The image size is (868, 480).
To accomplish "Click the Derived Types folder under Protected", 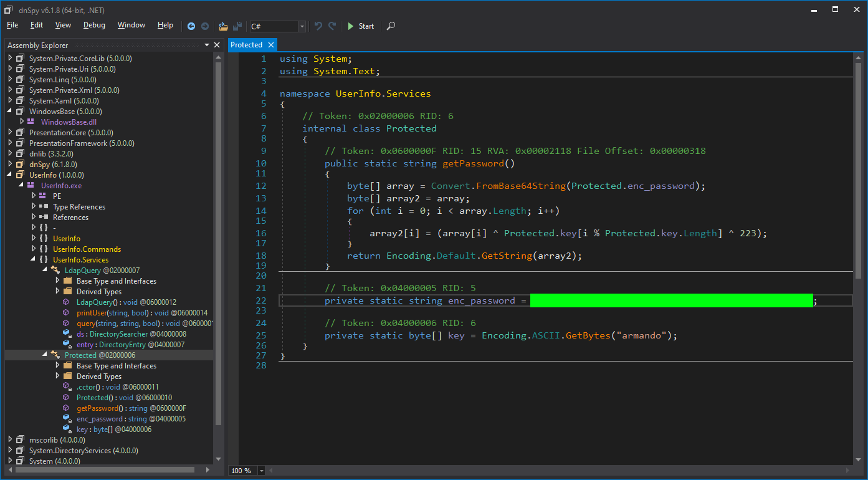I will (98, 376).
